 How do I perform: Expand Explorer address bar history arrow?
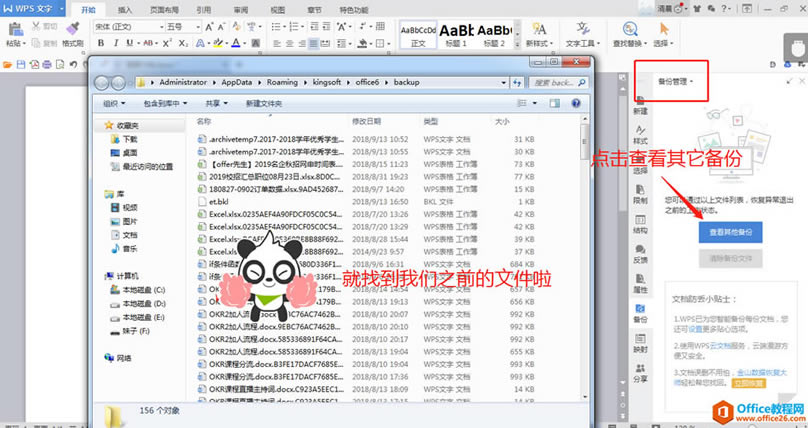coord(504,82)
